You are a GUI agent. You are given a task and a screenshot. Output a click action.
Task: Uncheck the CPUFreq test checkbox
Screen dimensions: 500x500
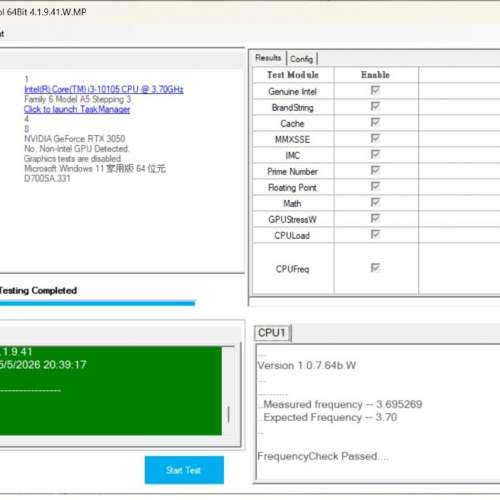click(x=375, y=268)
